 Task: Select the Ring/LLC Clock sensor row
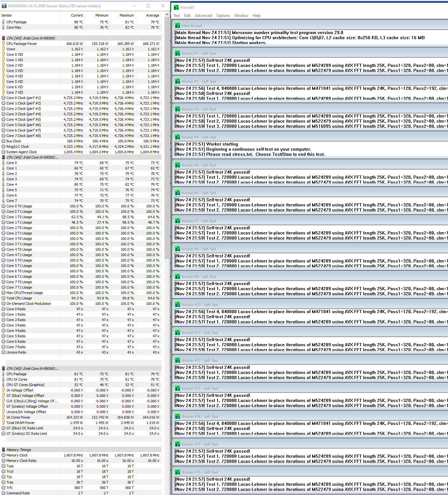point(80,147)
